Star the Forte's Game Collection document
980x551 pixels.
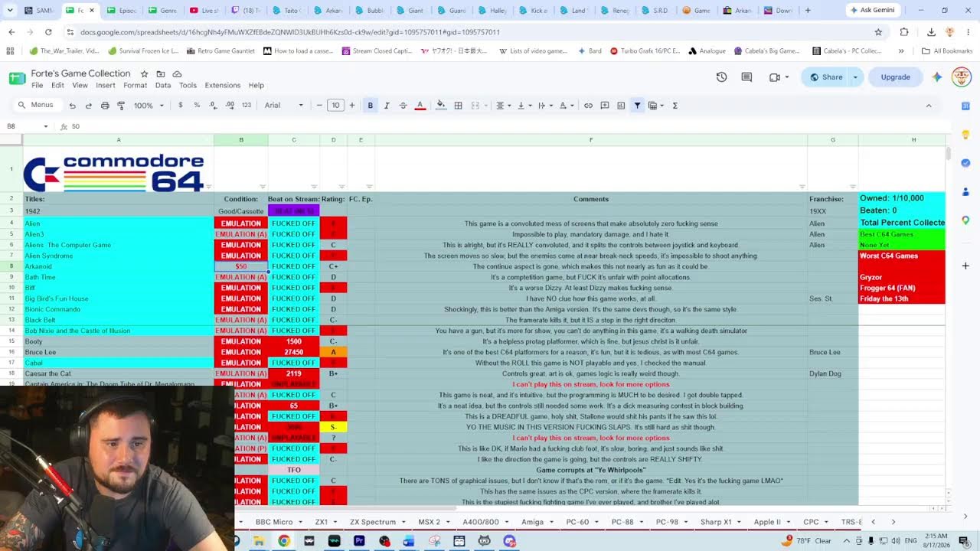point(144,73)
